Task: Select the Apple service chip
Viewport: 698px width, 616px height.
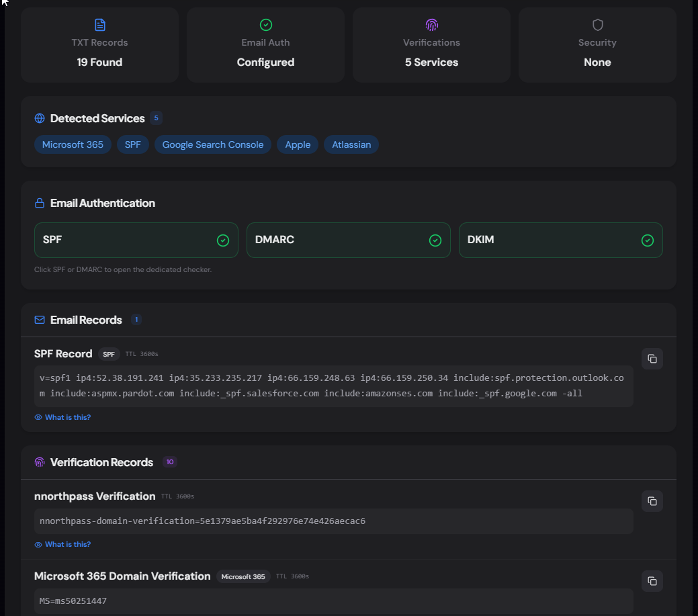Action: 298,144
